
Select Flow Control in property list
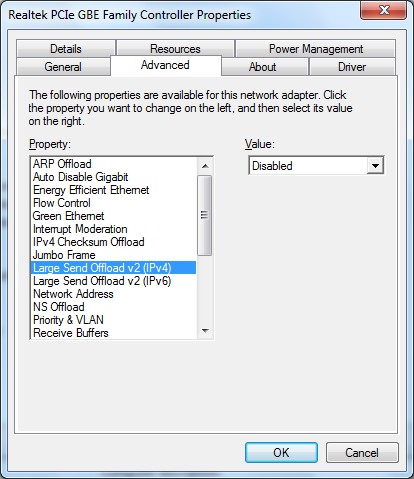pos(62,203)
